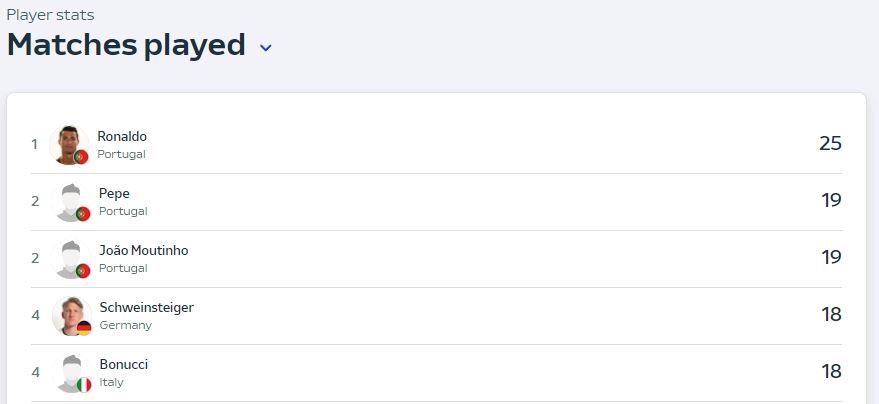
Task: Click the Portugal flag on João Moutinho
Action: pyautogui.click(x=83, y=271)
